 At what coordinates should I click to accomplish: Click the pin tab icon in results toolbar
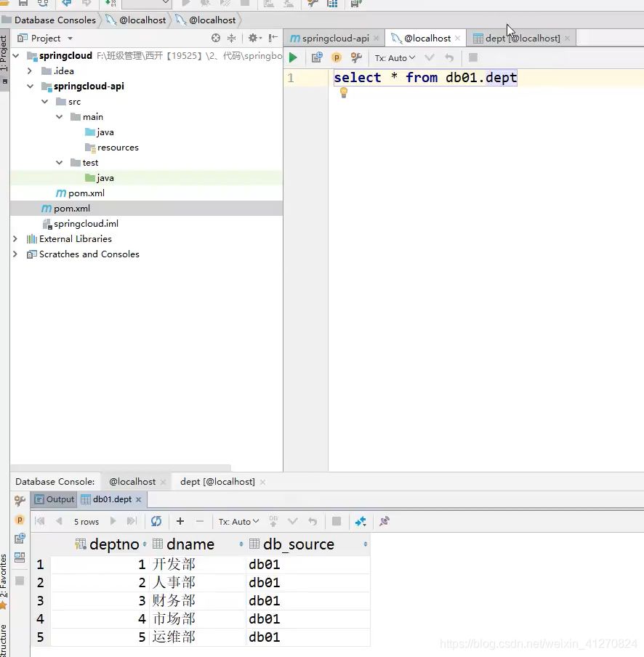coord(385,521)
